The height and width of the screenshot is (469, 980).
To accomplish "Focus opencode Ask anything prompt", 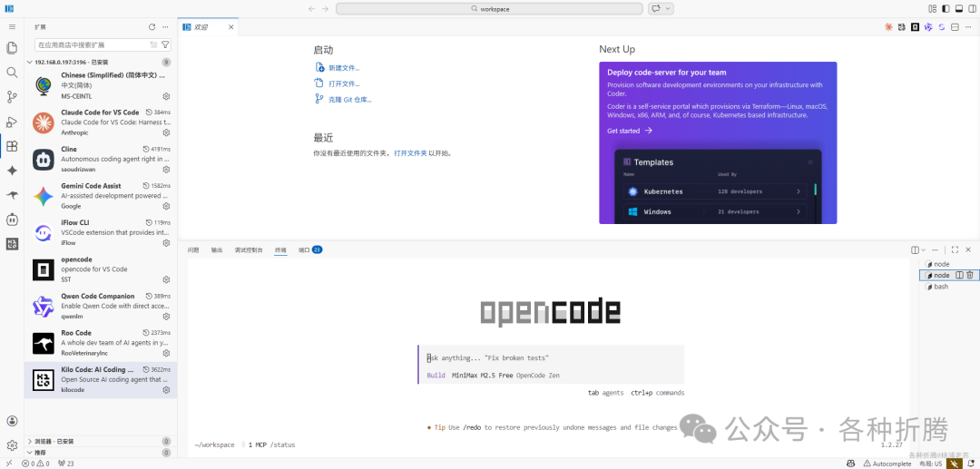I will click(552, 357).
